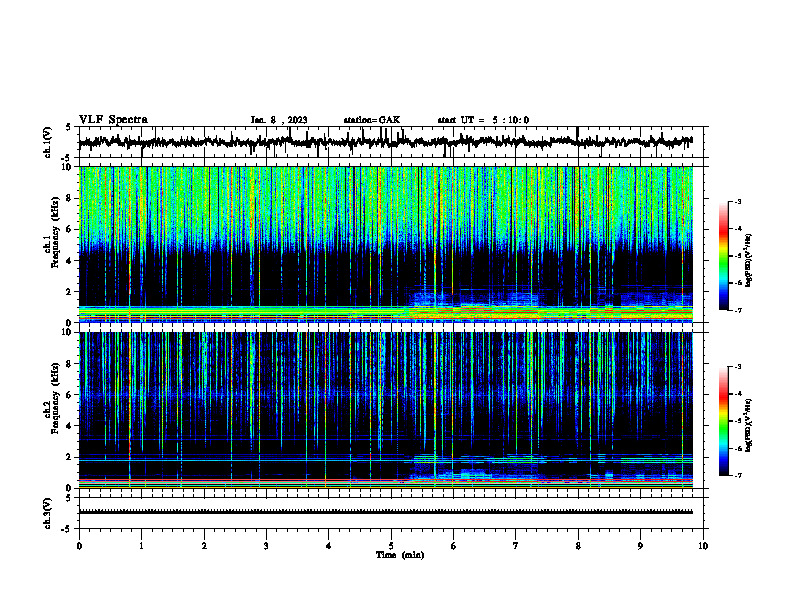Click the 10-minute end label on time axis
This screenshot has width=792, height=612.
click(703, 546)
